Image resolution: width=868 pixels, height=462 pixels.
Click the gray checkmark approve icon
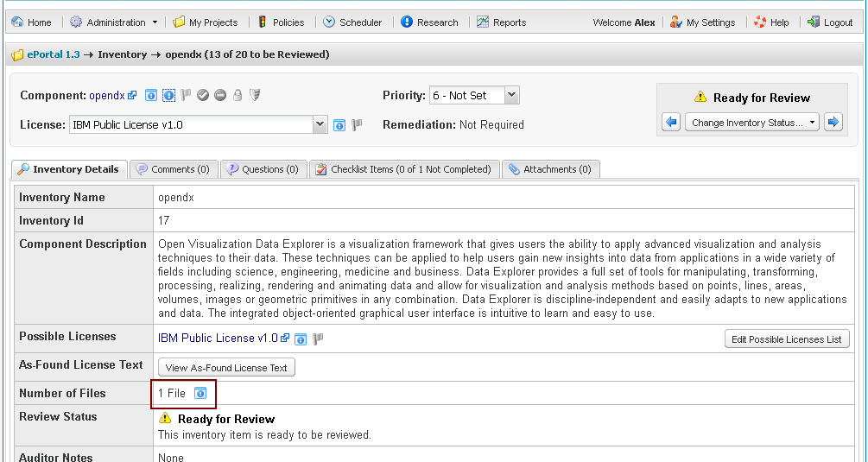click(x=203, y=95)
